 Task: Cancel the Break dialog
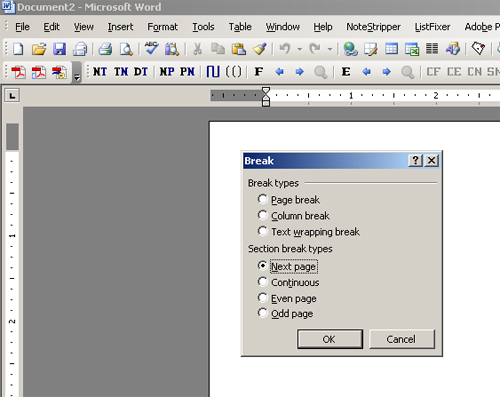pyautogui.click(x=402, y=339)
